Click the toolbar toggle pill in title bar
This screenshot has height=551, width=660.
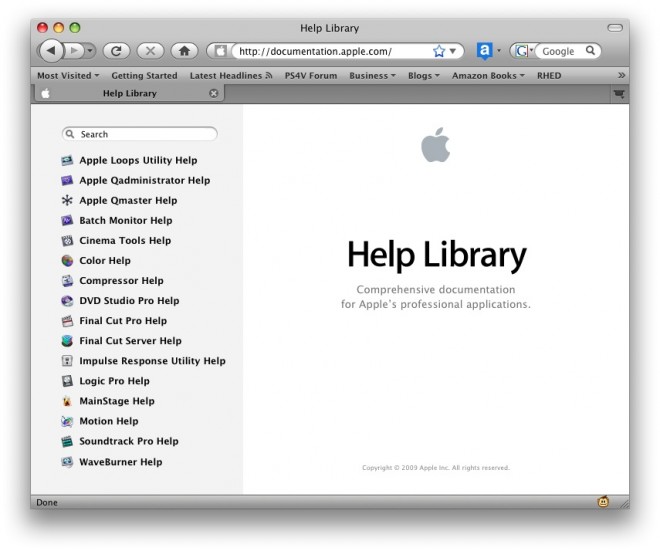(615, 28)
